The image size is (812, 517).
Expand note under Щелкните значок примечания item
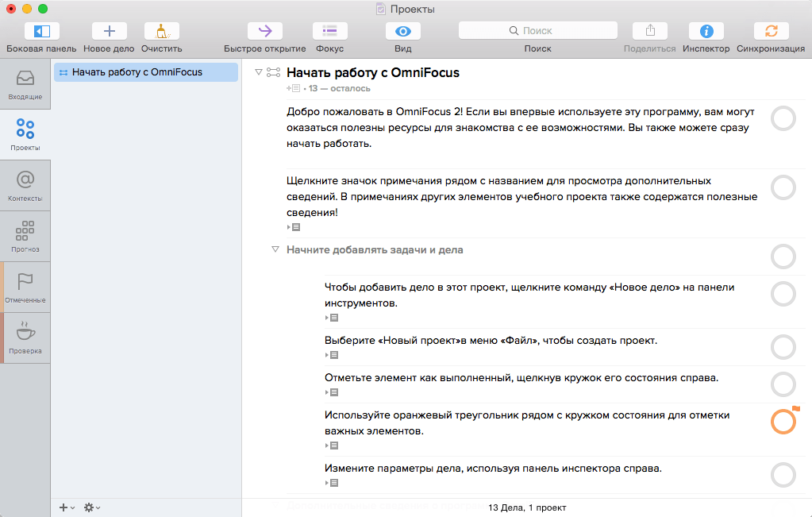pyautogui.click(x=294, y=227)
